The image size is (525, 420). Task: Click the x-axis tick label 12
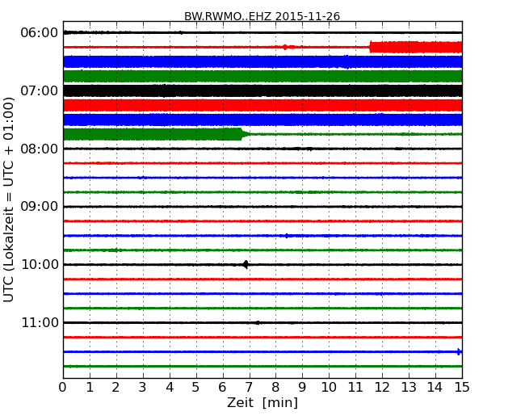tap(382, 388)
